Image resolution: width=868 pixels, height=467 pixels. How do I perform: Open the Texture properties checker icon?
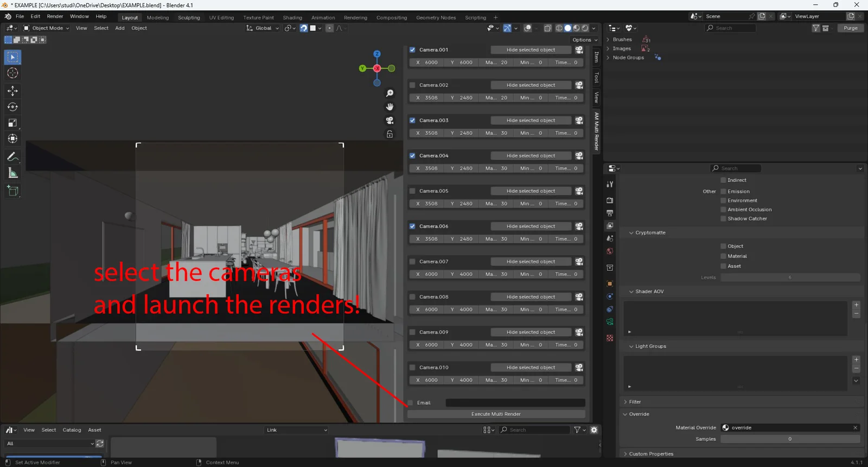(x=610, y=338)
